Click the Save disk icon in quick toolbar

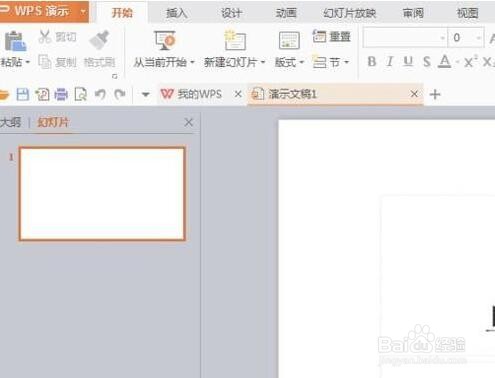point(23,95)
